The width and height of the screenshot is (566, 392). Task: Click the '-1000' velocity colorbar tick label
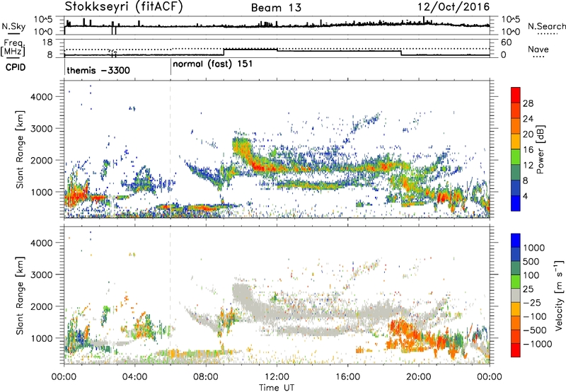[537, 344]
